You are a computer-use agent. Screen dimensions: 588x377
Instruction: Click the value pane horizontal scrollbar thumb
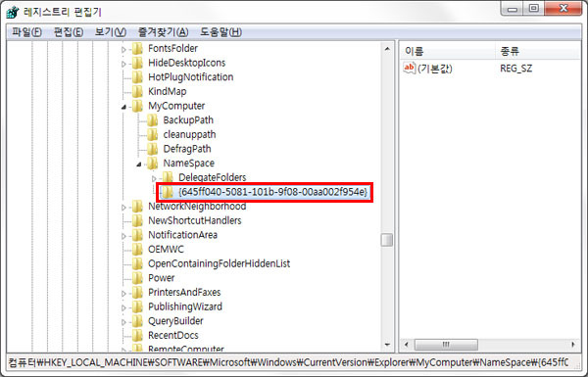(x=446, y=344)
